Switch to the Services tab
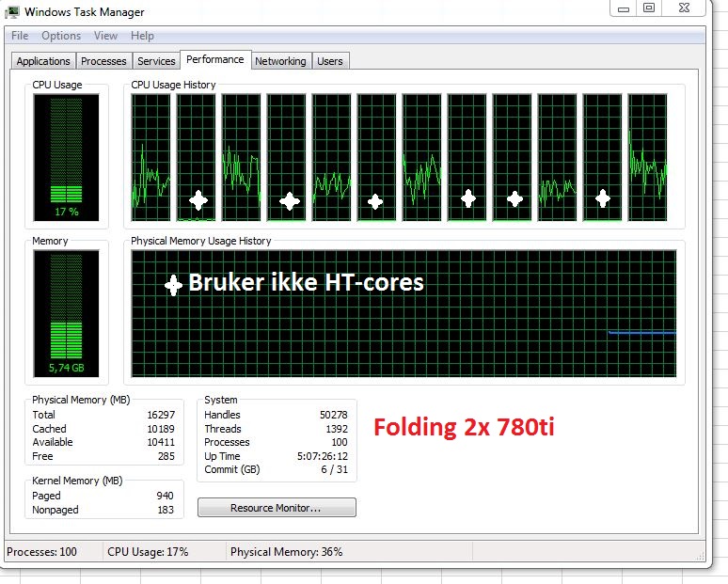Viewport: 728px width, 584px height. 156,61
